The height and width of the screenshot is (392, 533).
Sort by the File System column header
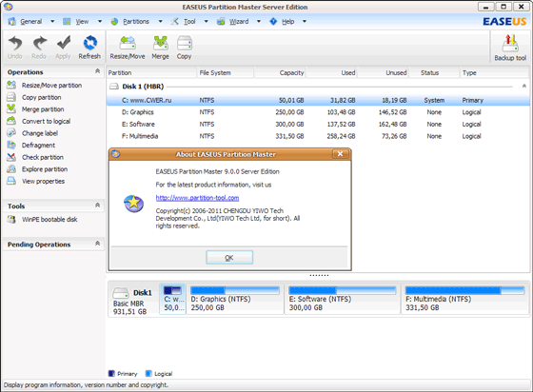coord(226,72)
